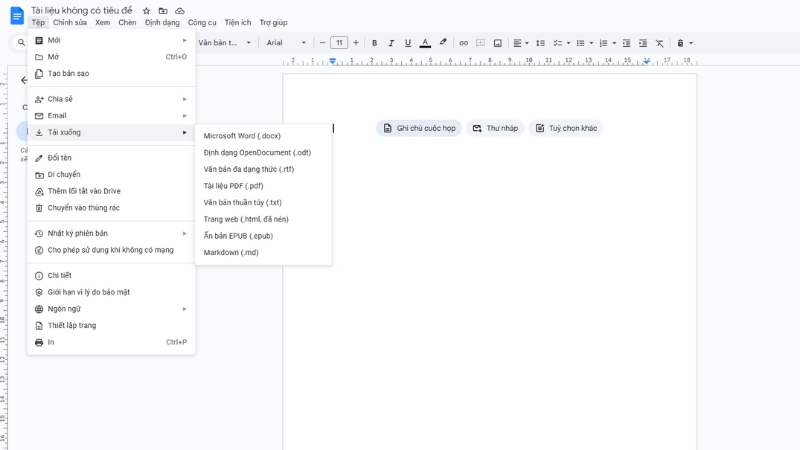800x450 pixels.
Task: Download as Markdown (.md)
Action: coord(263,253)
